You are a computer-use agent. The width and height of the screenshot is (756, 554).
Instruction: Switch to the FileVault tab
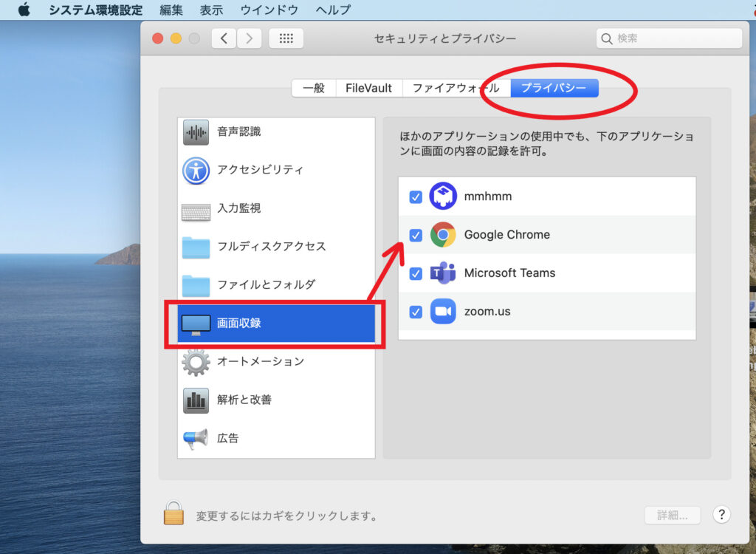coord(368,88)
